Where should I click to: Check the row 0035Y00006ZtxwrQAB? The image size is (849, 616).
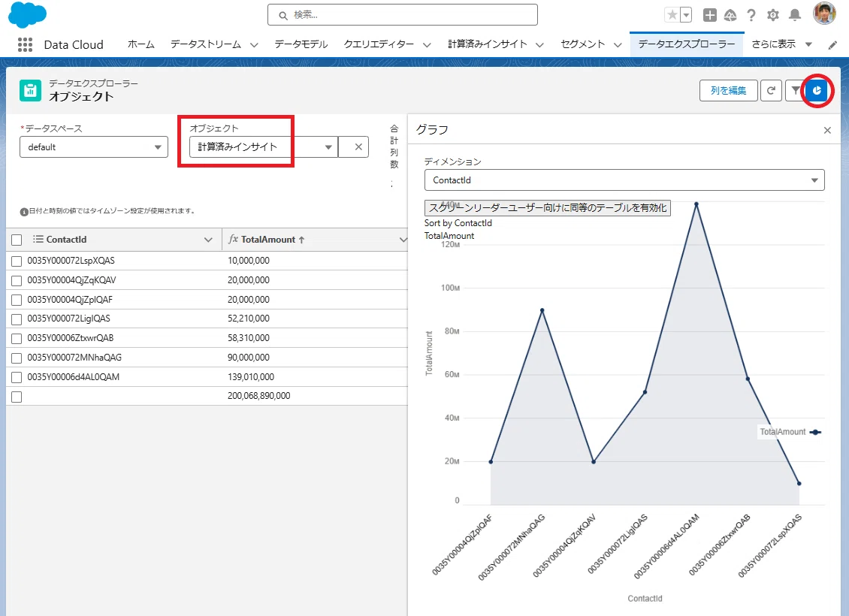[17, 338]
